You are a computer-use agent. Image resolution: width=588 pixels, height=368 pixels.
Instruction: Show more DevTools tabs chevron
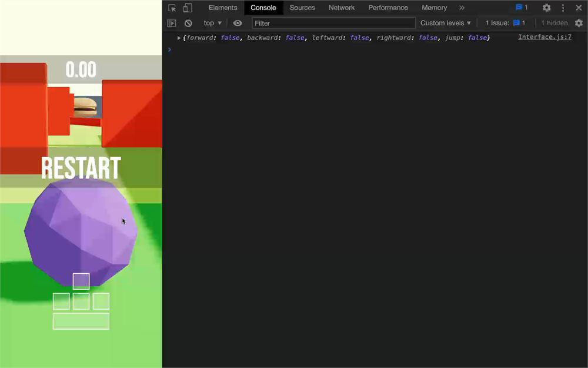[462, 8]
